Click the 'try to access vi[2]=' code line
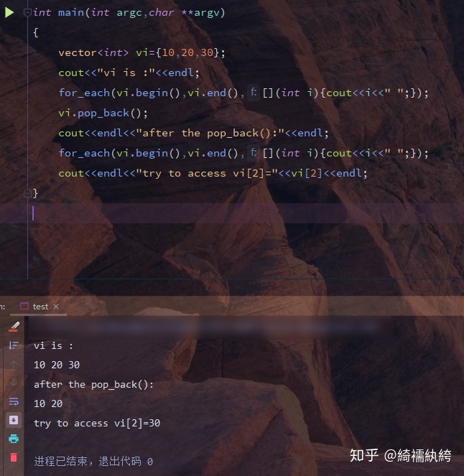 (213, 173)
